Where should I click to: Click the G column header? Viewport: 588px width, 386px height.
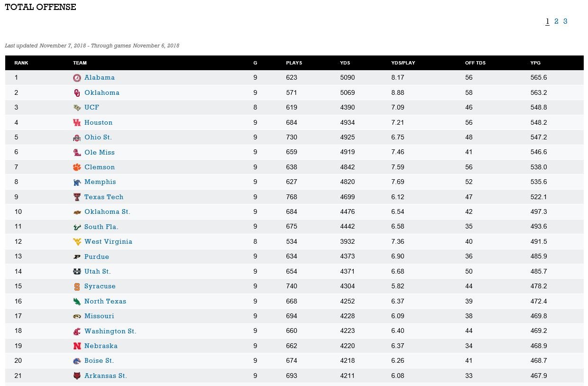(255, 63)
